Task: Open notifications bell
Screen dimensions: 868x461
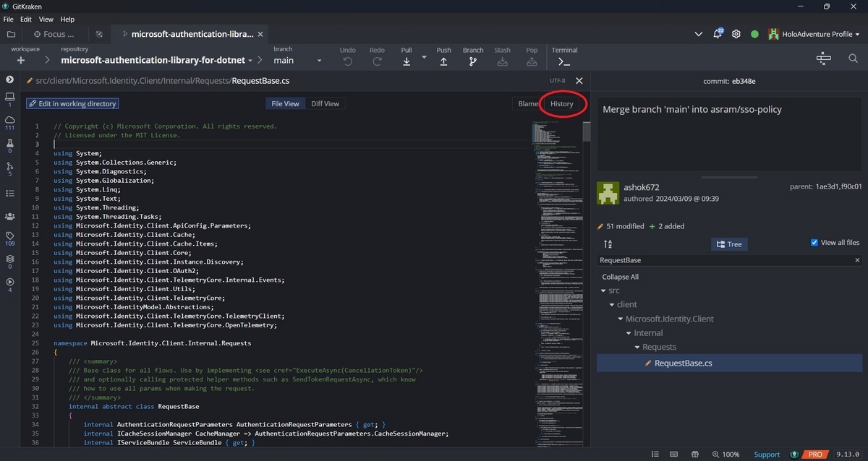Action: [718, 33]
